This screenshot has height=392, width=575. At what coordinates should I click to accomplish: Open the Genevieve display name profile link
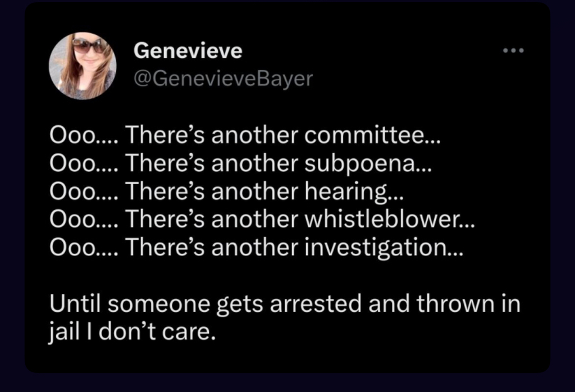coord(188,51)
